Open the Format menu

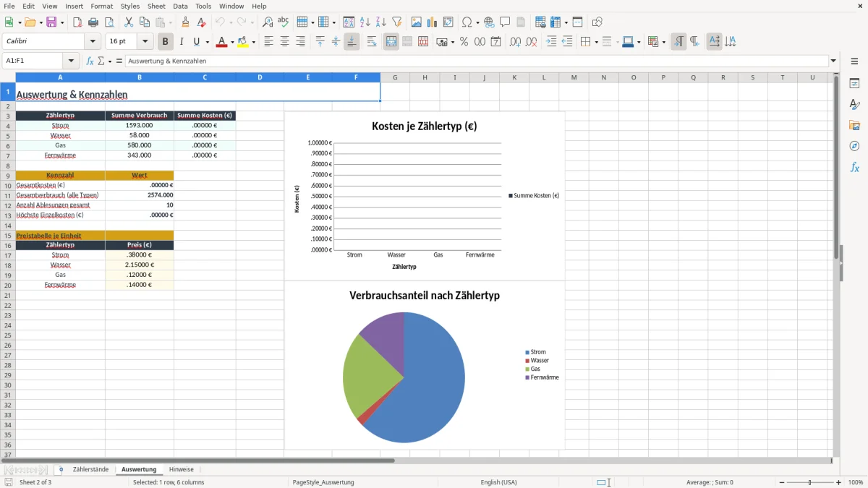click(x=101, y=6)
